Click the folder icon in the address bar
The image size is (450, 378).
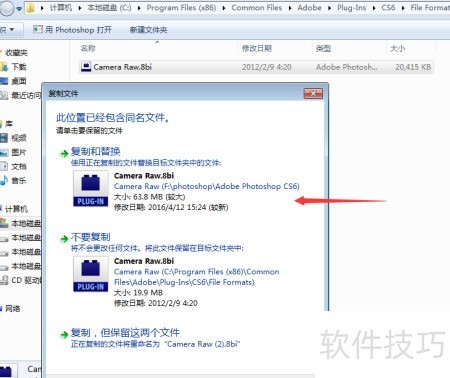(30, 8)
